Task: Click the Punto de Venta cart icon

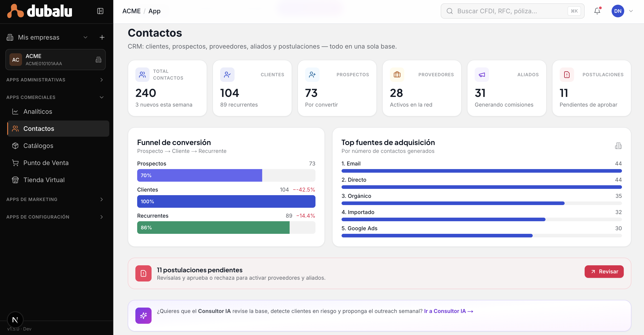Action: 15,163
